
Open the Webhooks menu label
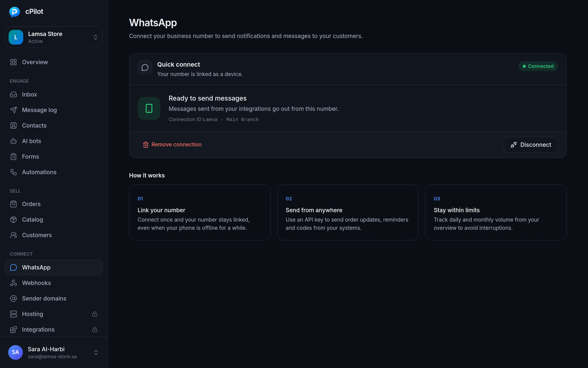tap(36, 283)
